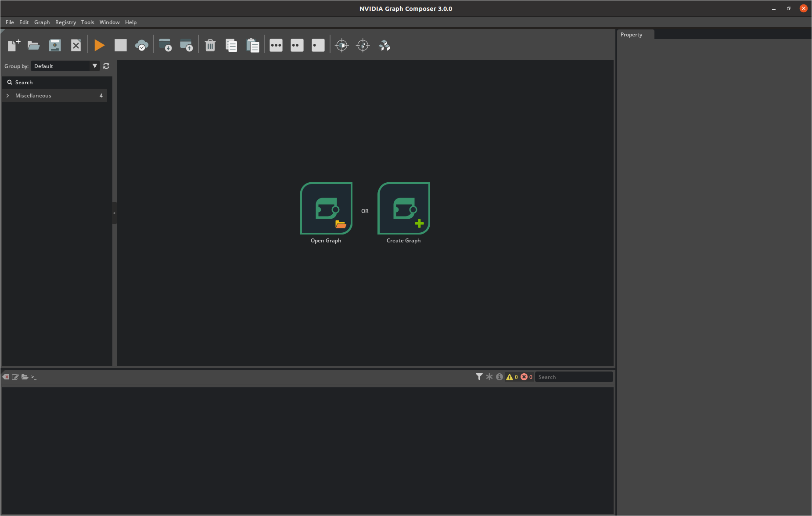Click the console open folder icon
Viewport: 812px width, 516px height.
pyautogui.click(x=25, y=377)
